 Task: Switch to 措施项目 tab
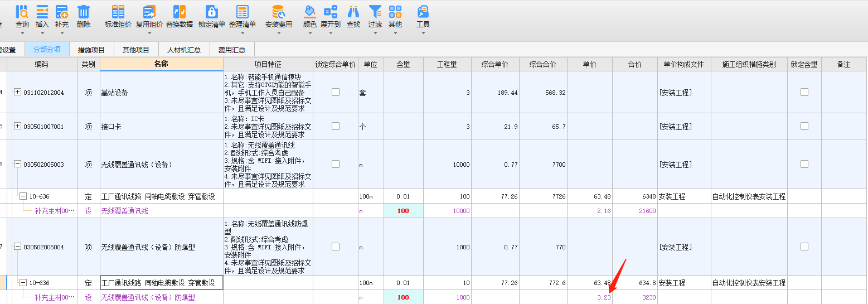pos(91,50)
